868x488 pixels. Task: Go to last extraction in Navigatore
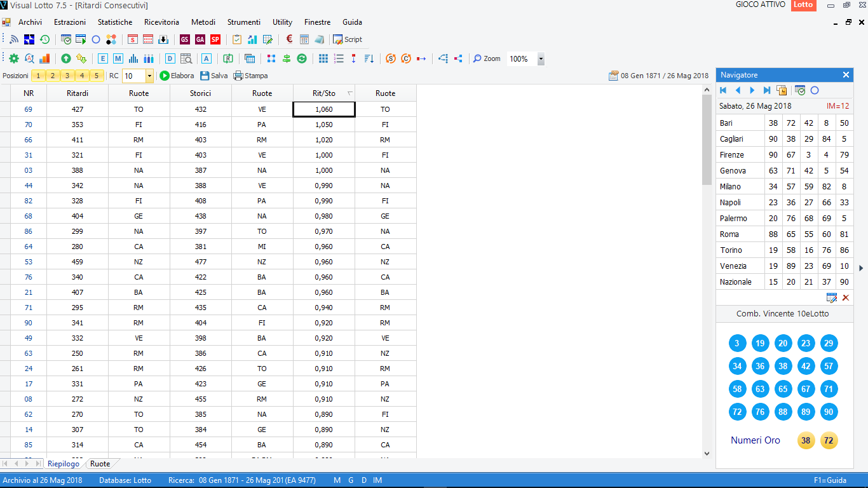click(x=767, y=90)
